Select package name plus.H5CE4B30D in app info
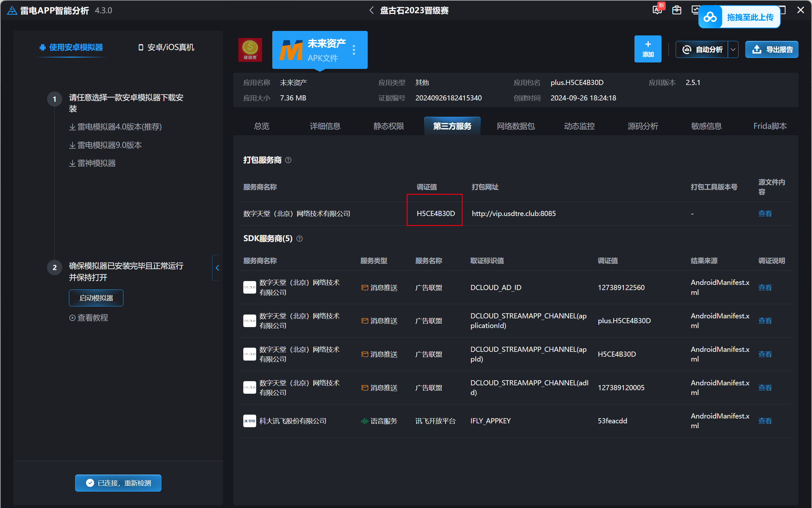Screen dimensions: 812x508 [577, 83]
